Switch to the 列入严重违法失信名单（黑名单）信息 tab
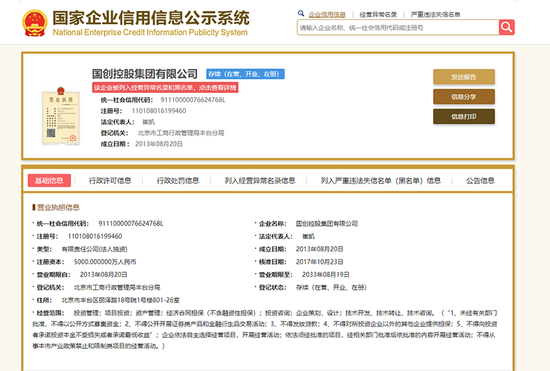This screenshot has width=550, height=371. coord(381,181)
